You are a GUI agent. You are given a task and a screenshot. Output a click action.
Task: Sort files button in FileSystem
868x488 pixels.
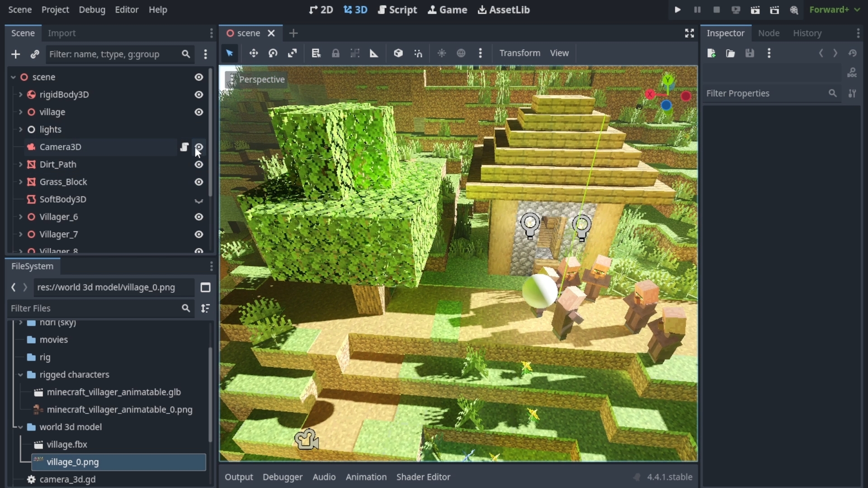pyautogui.click(x=206, y=308)
